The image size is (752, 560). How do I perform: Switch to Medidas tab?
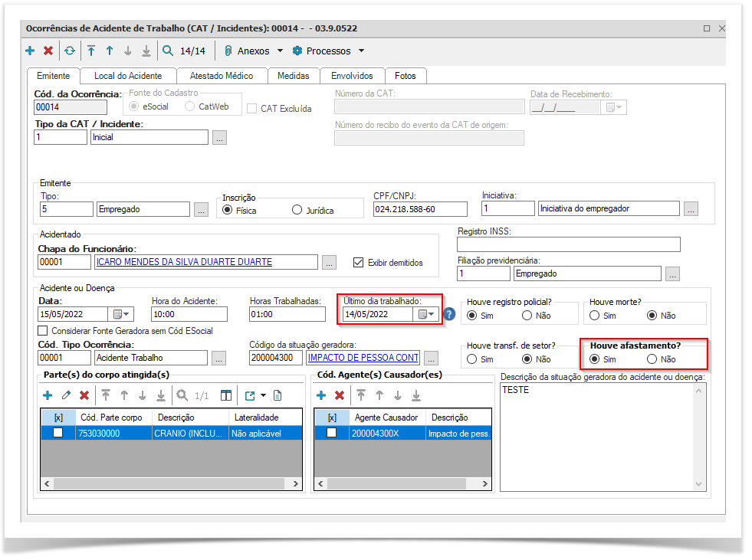tap(294, 76)
